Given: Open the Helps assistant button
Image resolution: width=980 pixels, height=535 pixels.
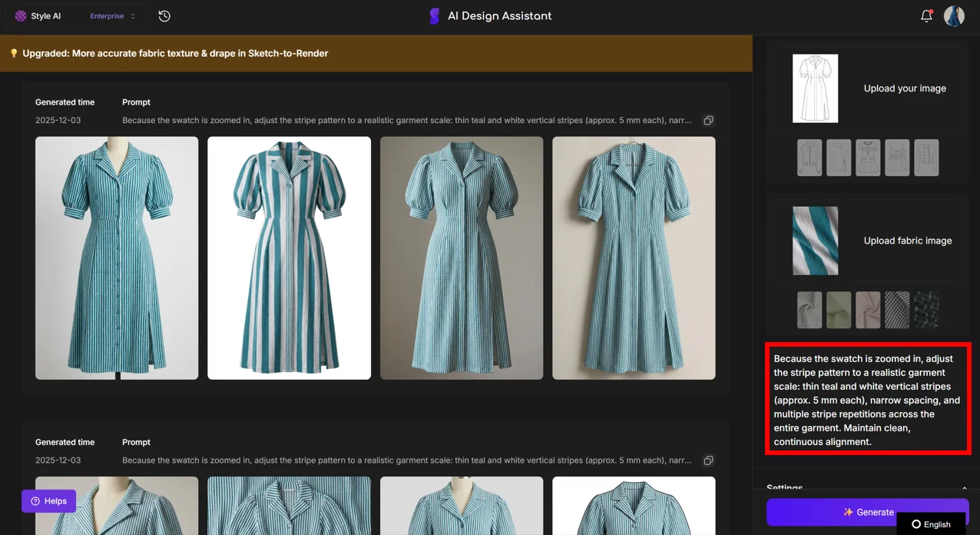Looking at the screenshot, I should pyautogui.click(x=48, y=500).
